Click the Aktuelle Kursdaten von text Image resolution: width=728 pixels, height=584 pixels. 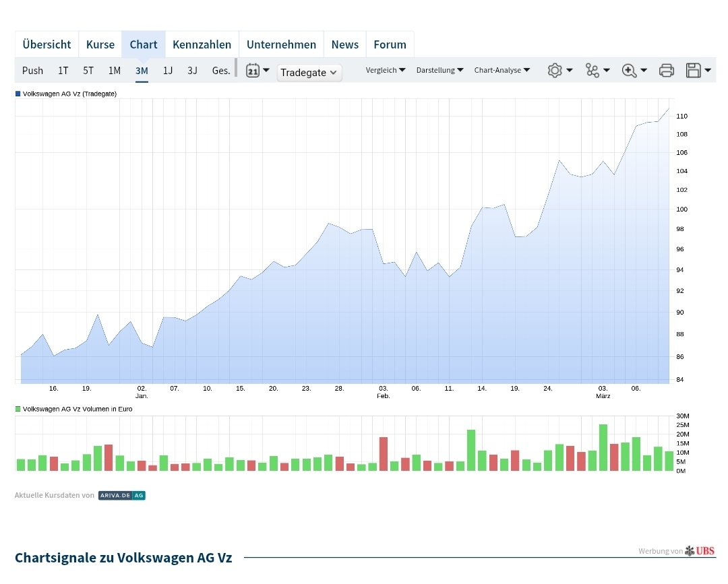point(55,495)
